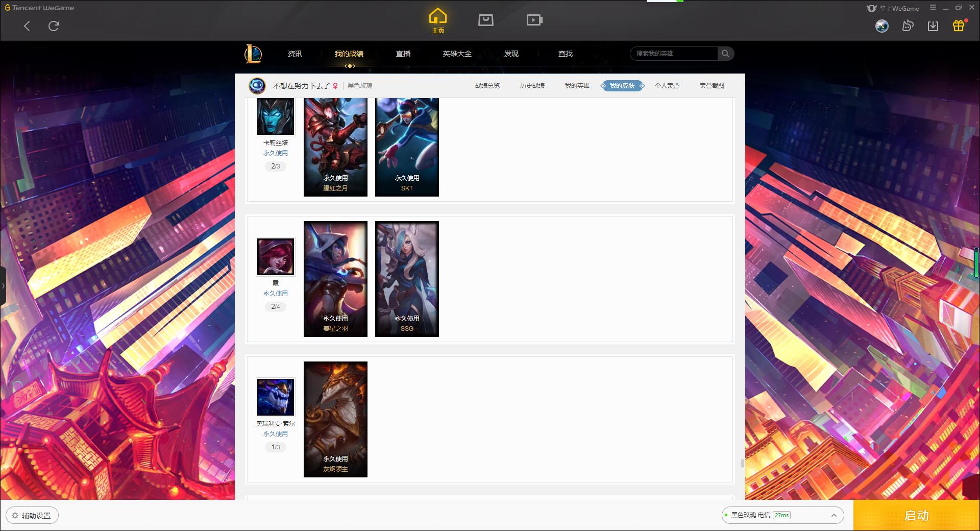Viewport: 980px width, 531px height.
Task: Expand the left side panel handle
Action: point(3,286)
